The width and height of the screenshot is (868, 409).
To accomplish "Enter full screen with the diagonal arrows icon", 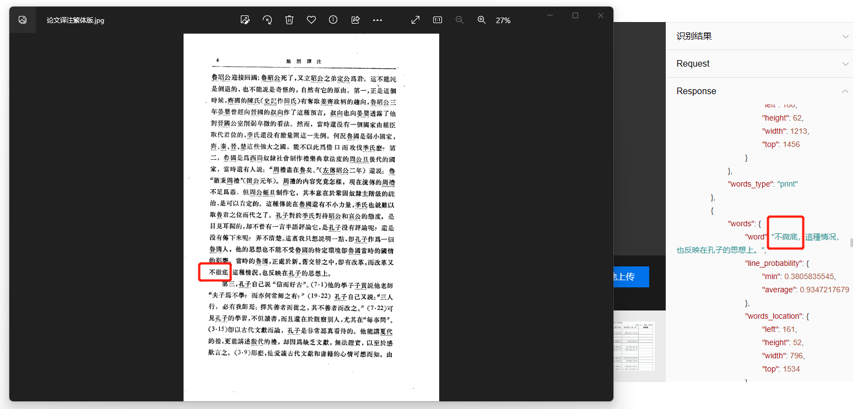I will [416, 20].
